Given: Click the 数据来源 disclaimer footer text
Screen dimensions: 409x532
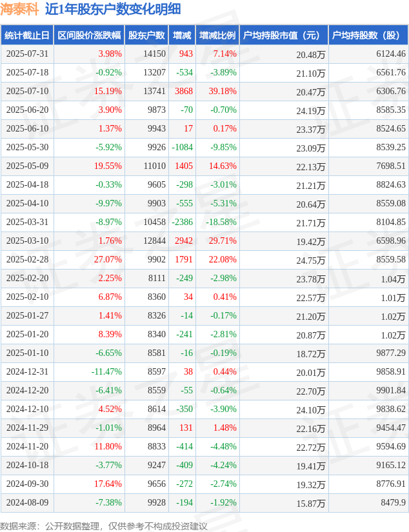Looking at the screenshot, I should 103,526.
